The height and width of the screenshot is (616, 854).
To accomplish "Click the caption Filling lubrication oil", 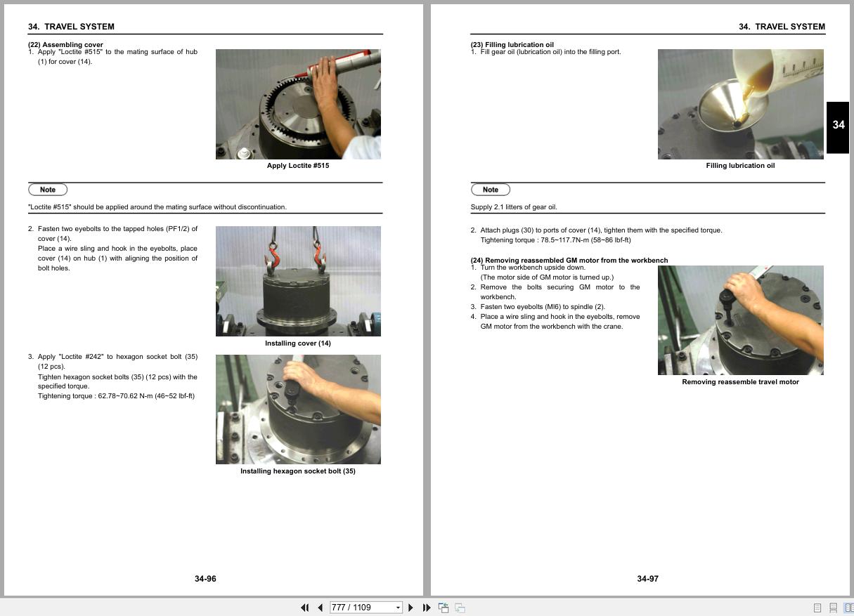I will pyautogui.click(x=741, y=166).
